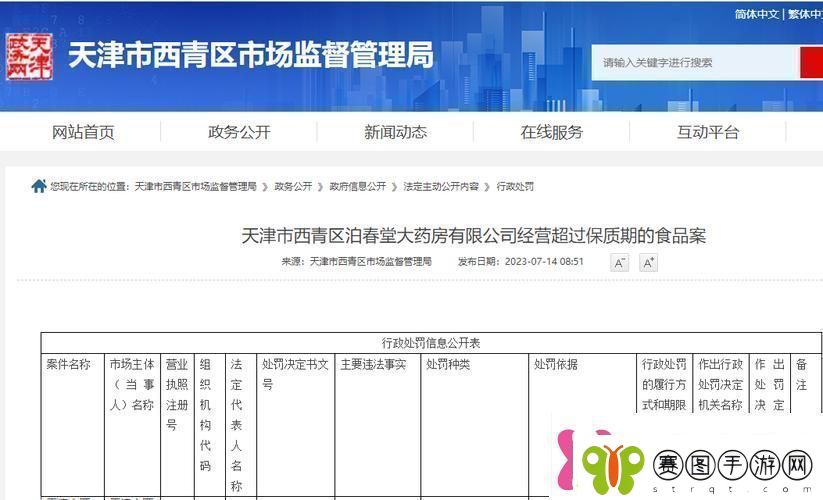Open 政务公开 navigation tab

point(239,132)
